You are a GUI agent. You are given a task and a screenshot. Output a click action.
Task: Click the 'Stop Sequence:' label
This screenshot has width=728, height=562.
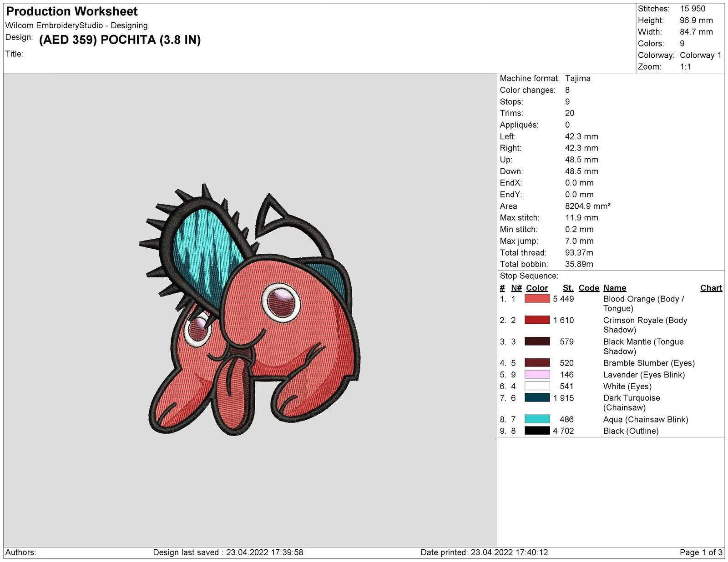[x=529, y=276]
